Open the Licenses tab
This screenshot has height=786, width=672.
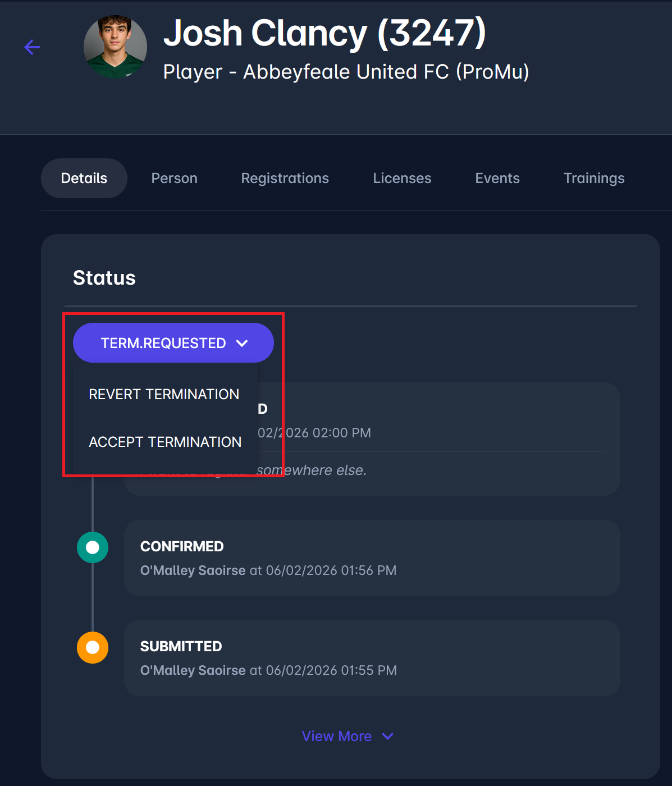click(x=402, y=178)
